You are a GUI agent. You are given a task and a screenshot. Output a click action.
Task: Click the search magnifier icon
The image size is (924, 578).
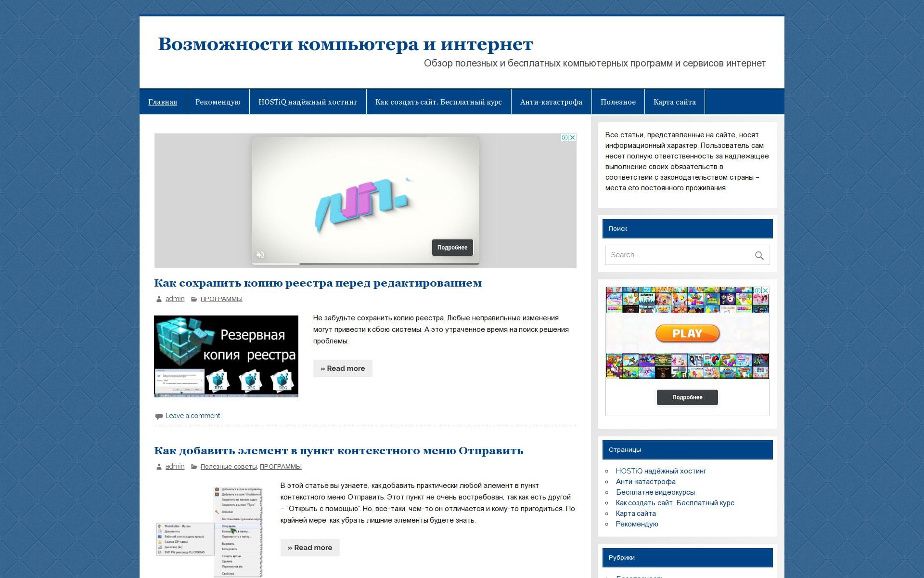point(759,256)
